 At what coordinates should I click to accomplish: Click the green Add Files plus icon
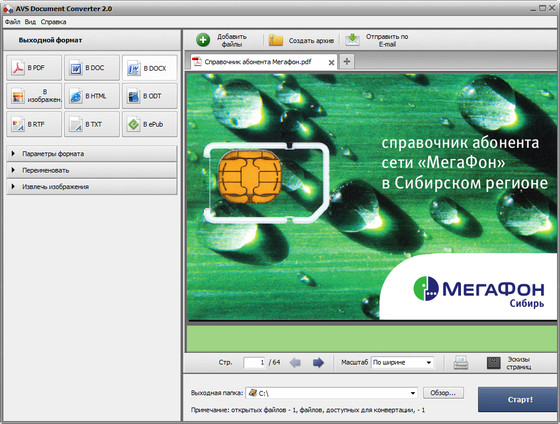coord(203,40)
